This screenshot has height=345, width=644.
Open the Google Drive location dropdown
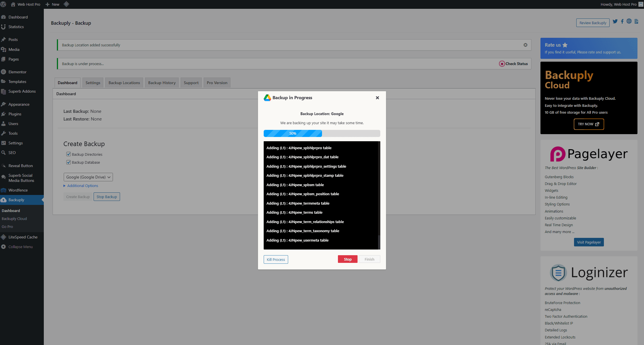88,177
